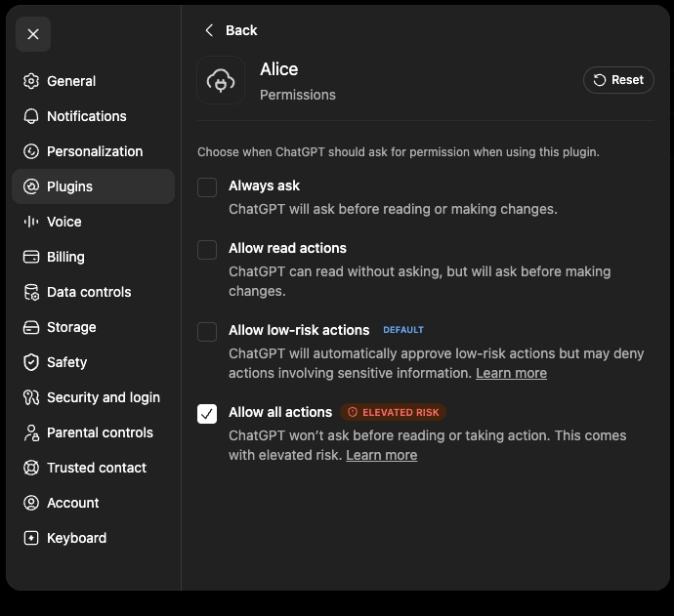Close the settings dialog with the X button

(33, 34)
